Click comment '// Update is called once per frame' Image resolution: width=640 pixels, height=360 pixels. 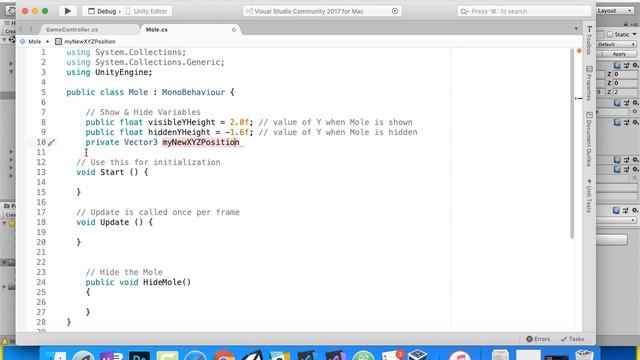(158, 212)
